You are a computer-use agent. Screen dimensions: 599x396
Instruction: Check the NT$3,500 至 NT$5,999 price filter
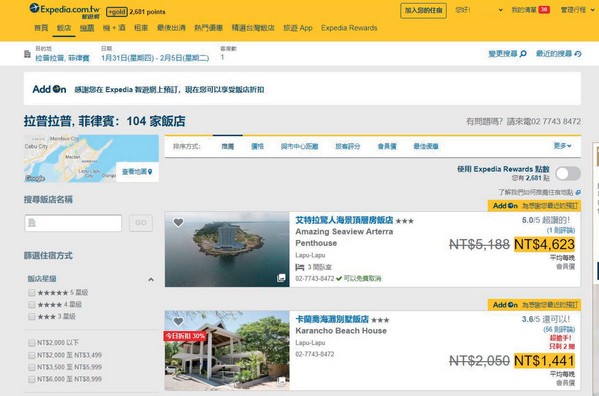(x=32, y=367)
